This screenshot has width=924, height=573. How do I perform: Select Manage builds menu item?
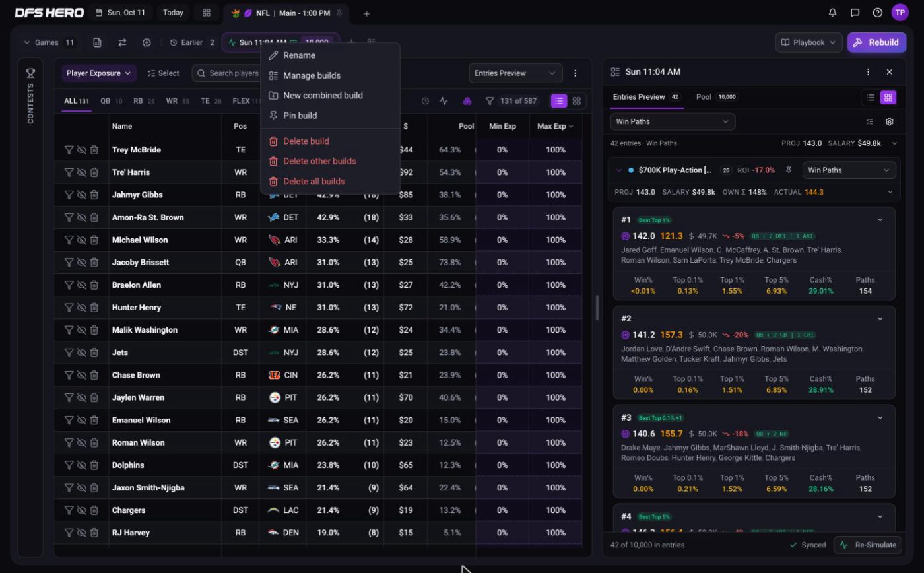[330, 75]
